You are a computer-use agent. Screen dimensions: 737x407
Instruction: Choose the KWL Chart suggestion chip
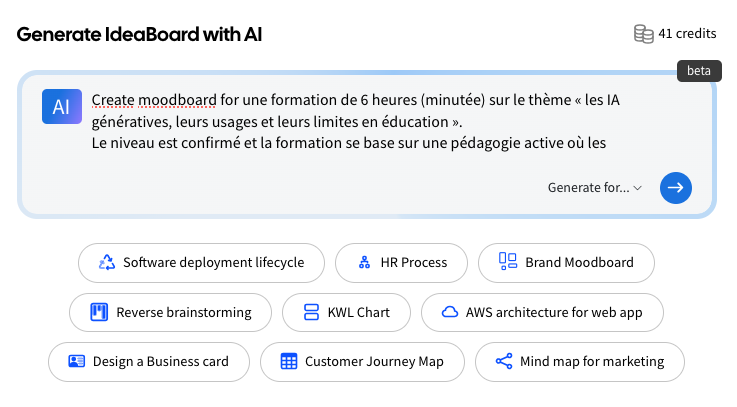click(x=346, y=312)
